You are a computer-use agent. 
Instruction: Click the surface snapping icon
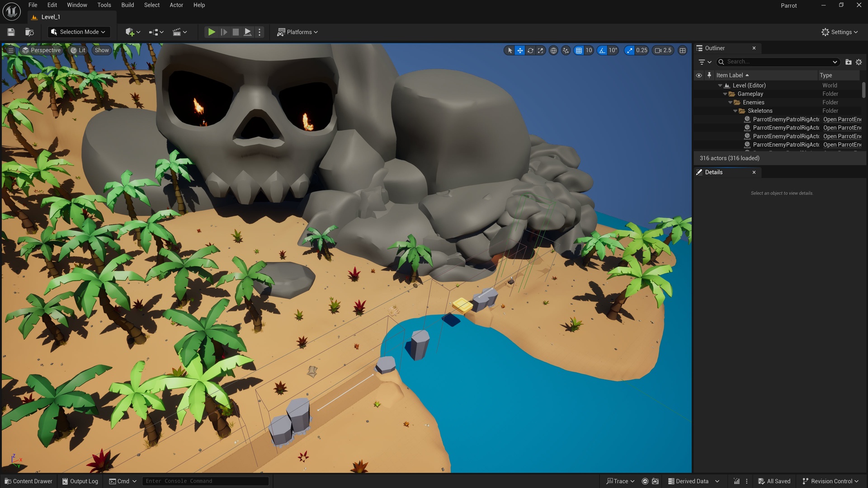[x=566, y=51]
